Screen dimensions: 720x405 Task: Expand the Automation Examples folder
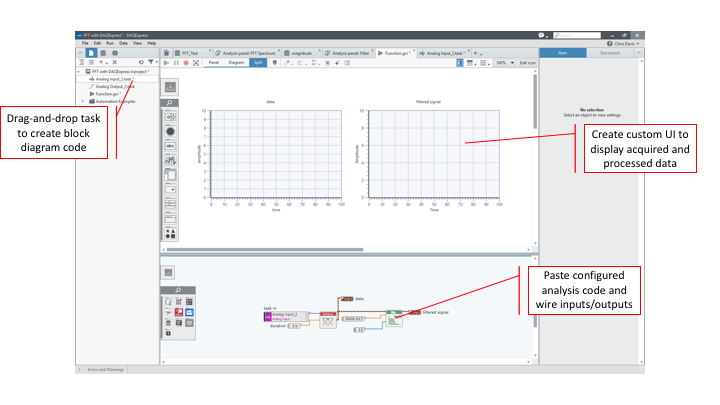click(82, 101)
